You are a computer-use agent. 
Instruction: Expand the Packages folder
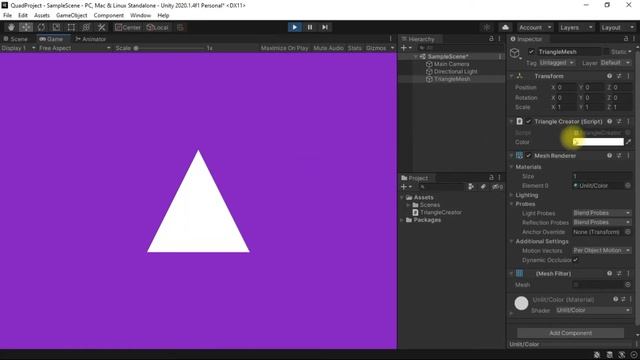[x=402, y=220]
